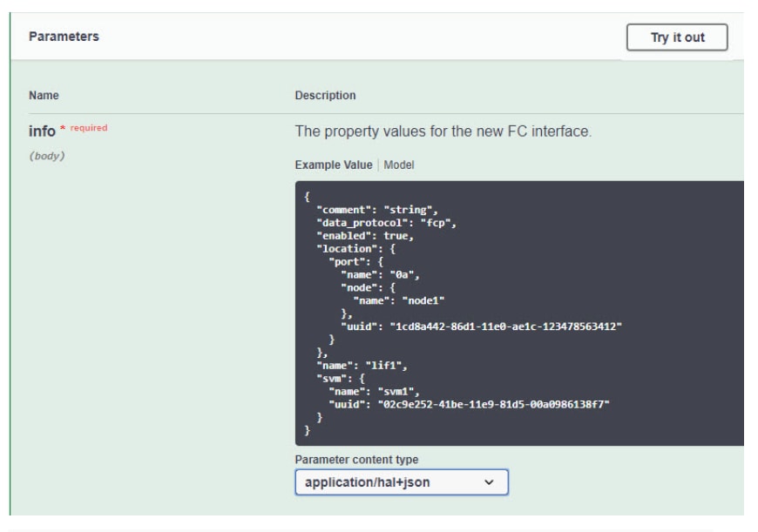This screenshot has height=532, width=758.
Task: Click the "data_protocol": "fcp" line
Action: click(386, 223)
